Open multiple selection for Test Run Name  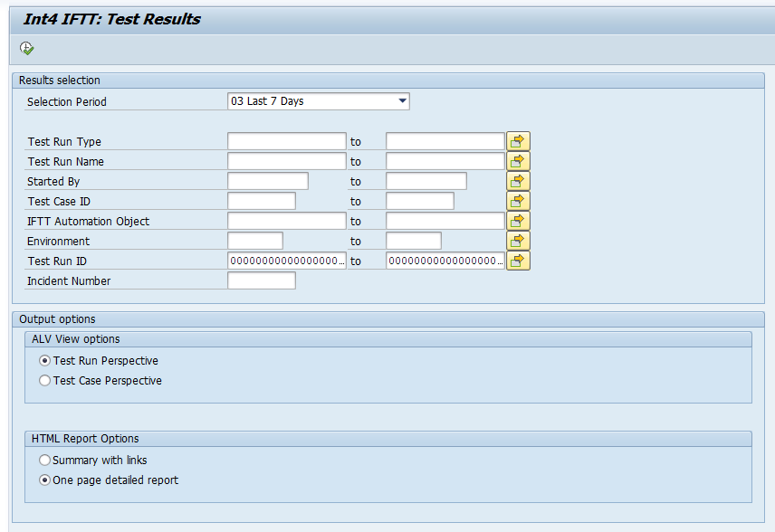518,161
